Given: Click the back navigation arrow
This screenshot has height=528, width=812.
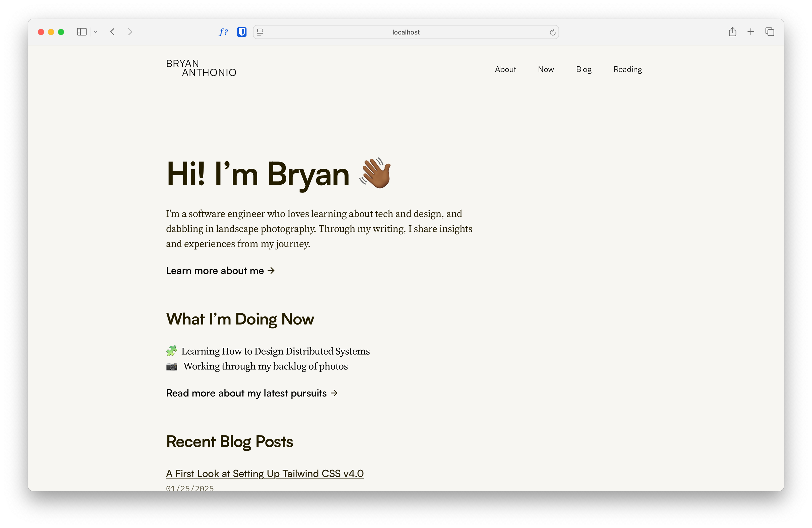Looking at the screenshot, I should 112,32.
